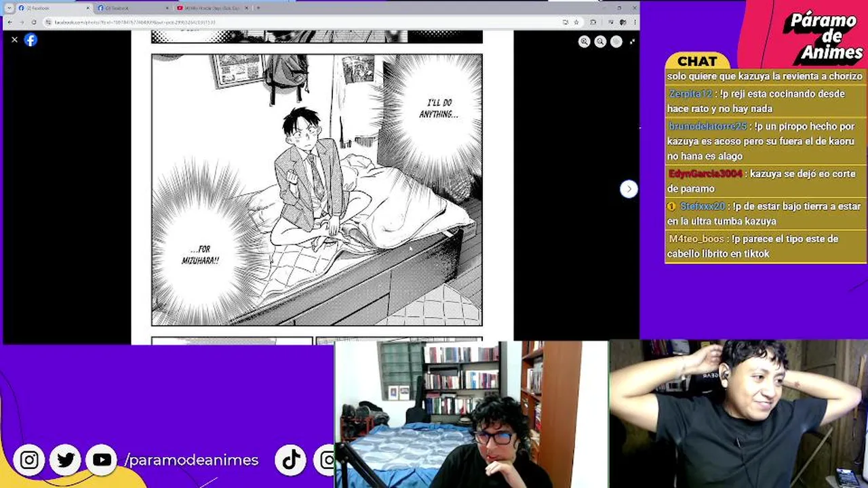Select username Zerpita12 in chat
This screenshot has height=488, width=868.
point(690,94)
